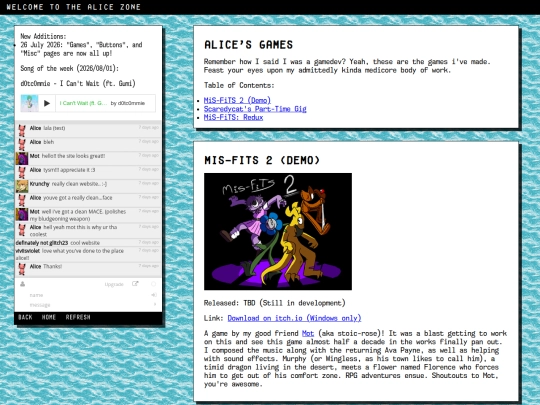This screenshot has width=540, height=405.
Task: Click 'Released: TBD (Still in development)' text
Action: click(x=274, y=303)
